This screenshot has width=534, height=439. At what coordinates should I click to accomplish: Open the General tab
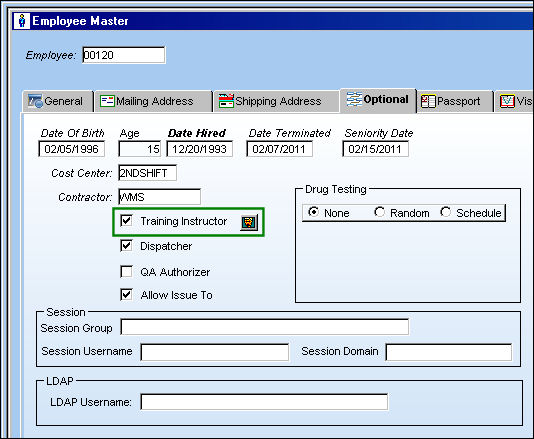tap(58, 101)
